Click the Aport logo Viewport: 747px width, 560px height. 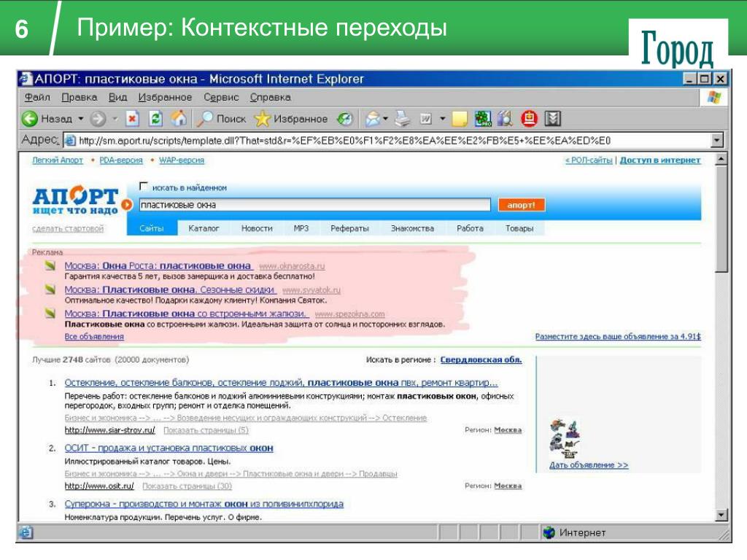point(75,201)
